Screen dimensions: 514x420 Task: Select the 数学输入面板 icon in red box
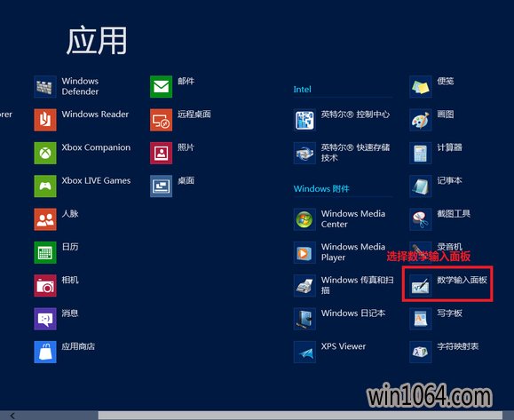[421, 286]
